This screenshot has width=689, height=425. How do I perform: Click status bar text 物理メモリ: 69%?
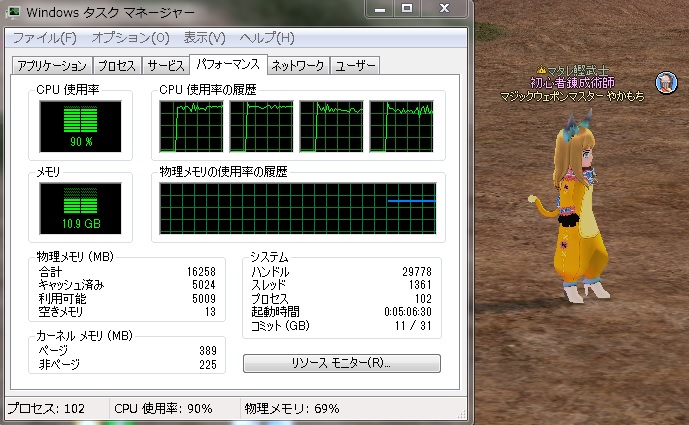292,409
